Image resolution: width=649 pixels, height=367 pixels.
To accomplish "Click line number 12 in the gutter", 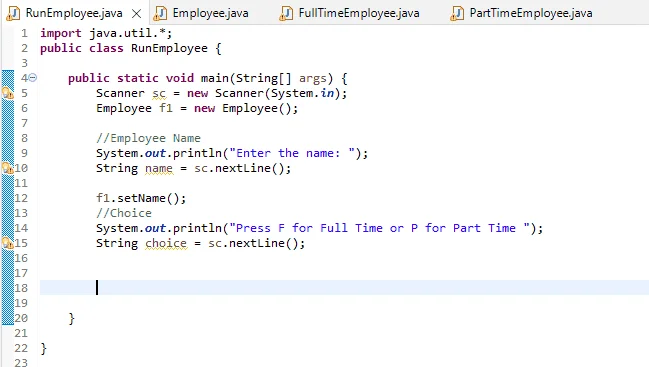I will click(x=21, y=198).
